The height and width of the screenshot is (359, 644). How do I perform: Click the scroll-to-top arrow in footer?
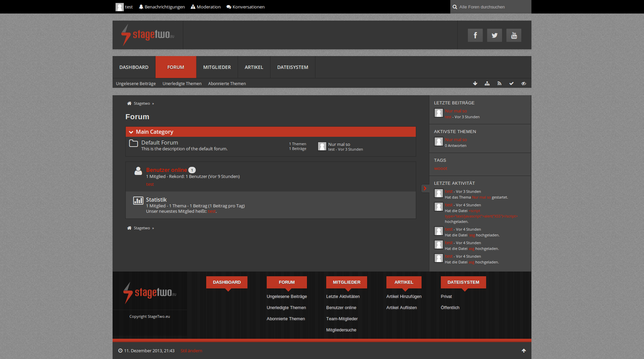[x=524, y=351]
